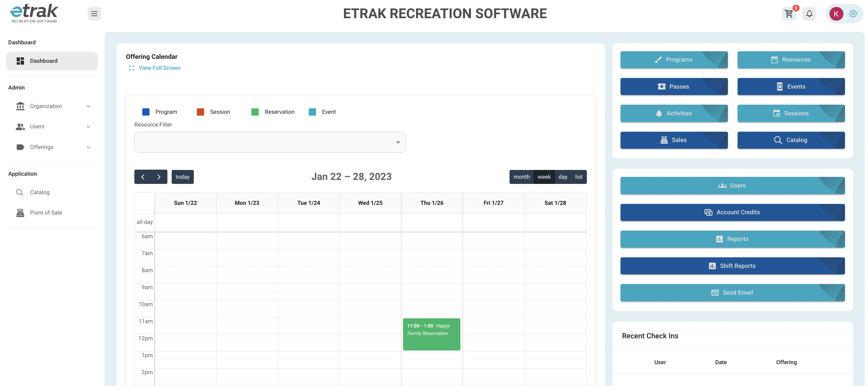Expand the Organization menu chevron
The width and height of the screenshot is (868, 386).
[88, 106]
